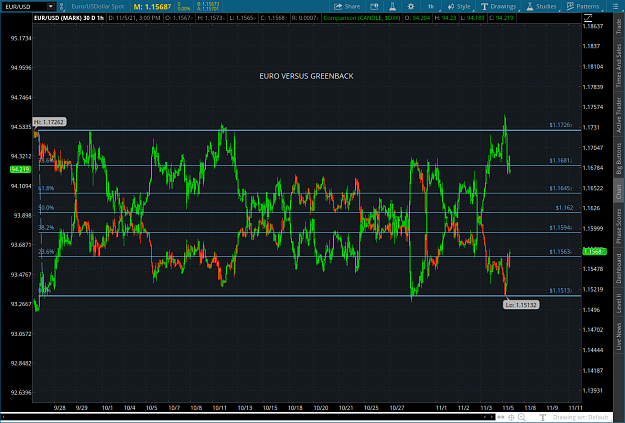Open the Live News side tab
625x423 pixels.
(618, 336)
